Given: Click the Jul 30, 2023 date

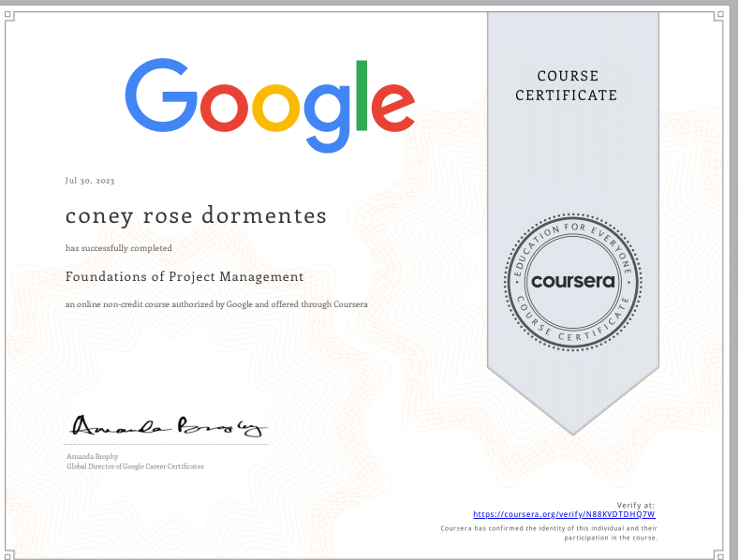Looking at the screenshot, I should click(x=90, y=180).
